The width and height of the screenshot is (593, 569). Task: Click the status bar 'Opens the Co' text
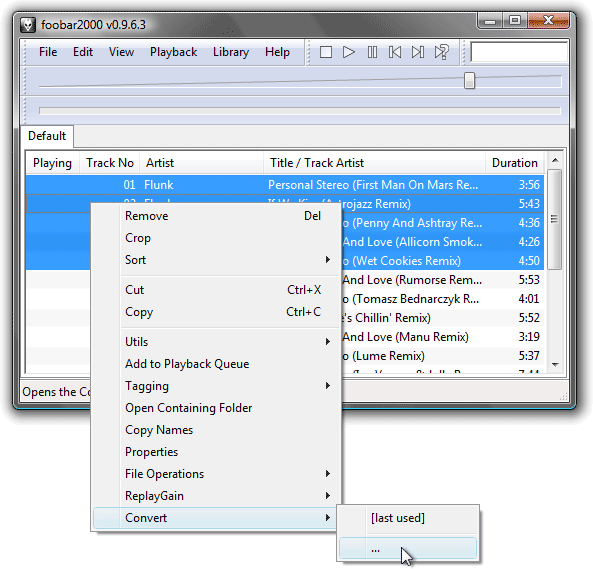point(56,392)
